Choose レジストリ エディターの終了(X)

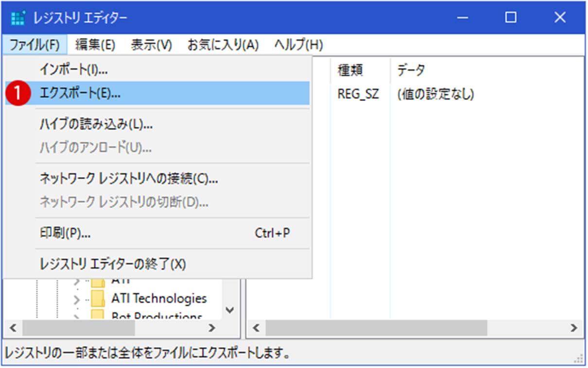click(157, 264)
